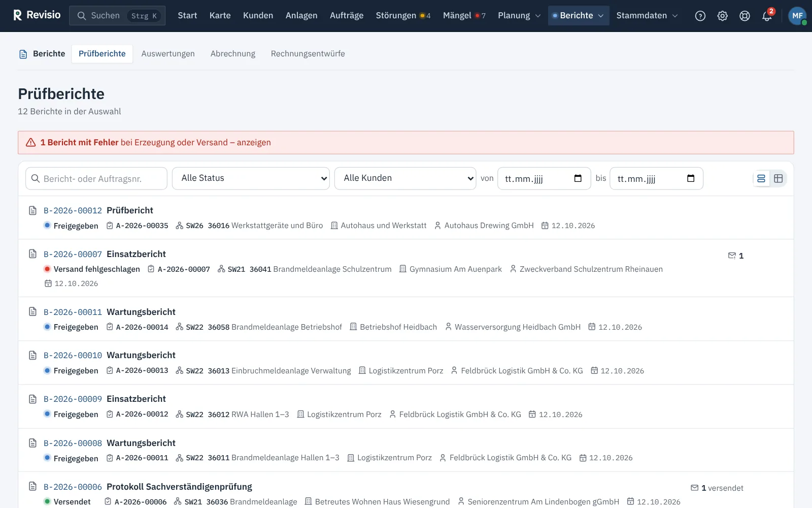
Task: Open report link B-2026-00006
Action: [73, 487]
